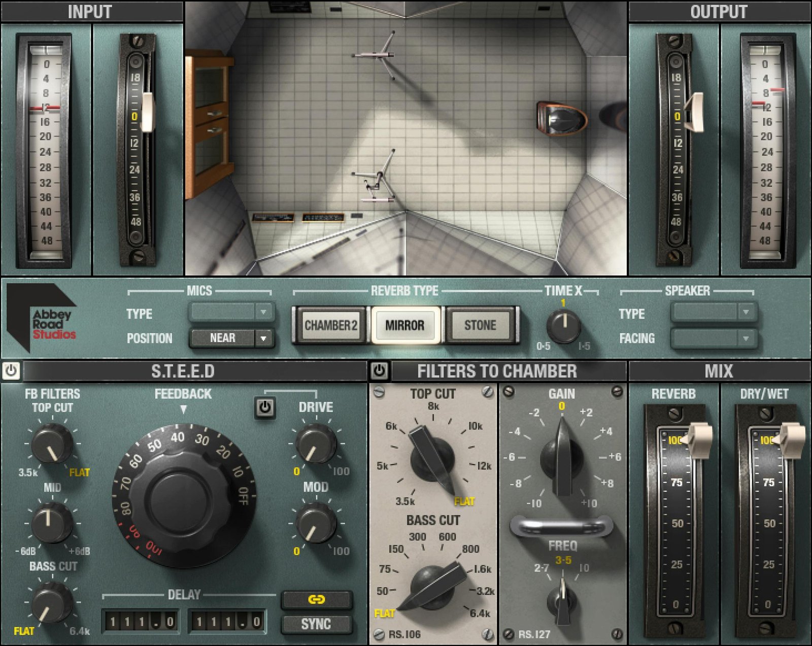Viewport: 812px width, 646px height.
Task: Toggle the Drive/Mod section power button
Action: point(265,407)
